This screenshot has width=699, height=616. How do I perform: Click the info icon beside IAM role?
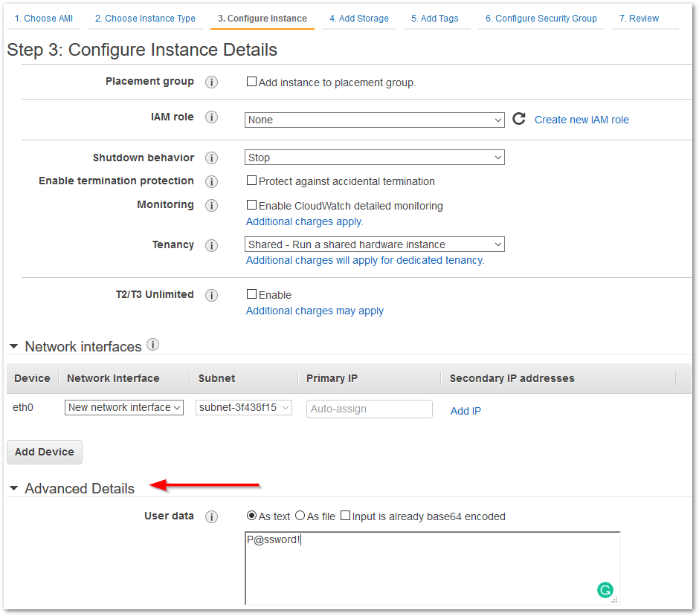point(211,117)
